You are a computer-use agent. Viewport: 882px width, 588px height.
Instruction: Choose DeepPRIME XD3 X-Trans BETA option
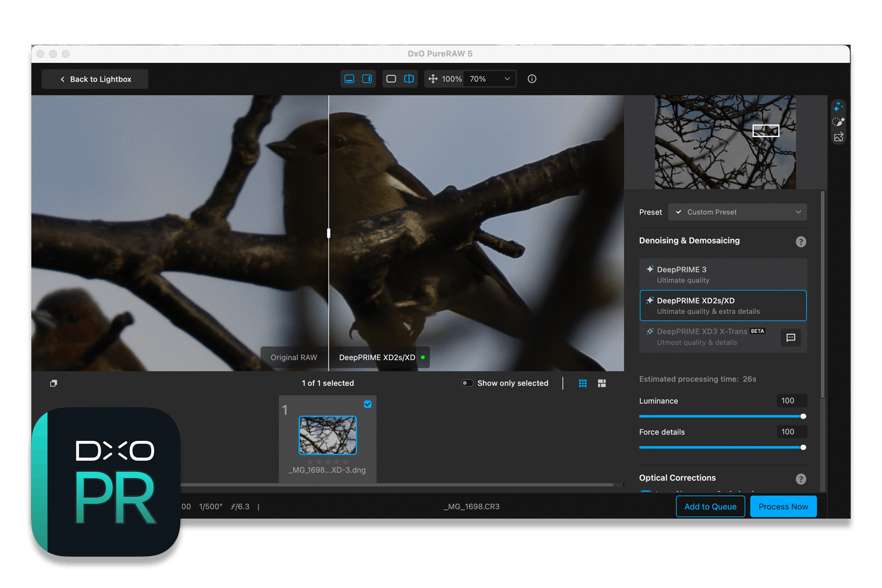pos(709,337)
